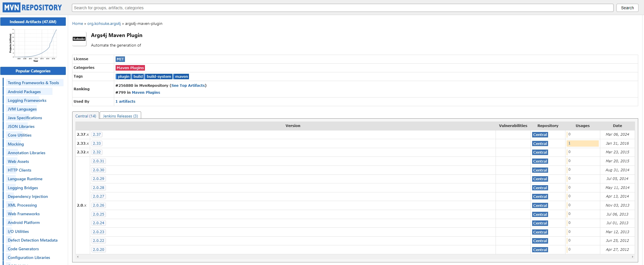
Task: Open the Home breadcrumb link
Action: coord(77,23)
